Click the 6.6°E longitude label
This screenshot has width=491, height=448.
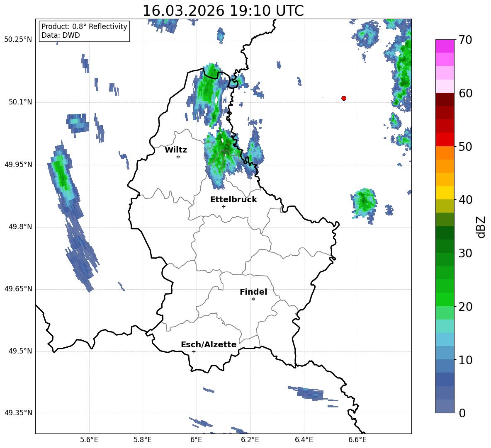[357, 440]
